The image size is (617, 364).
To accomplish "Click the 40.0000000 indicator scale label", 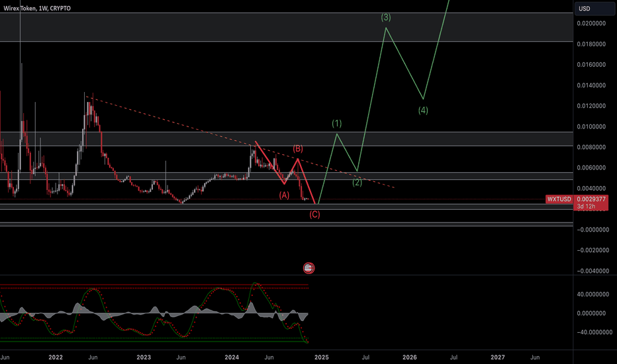I will (x=593, y=295).
